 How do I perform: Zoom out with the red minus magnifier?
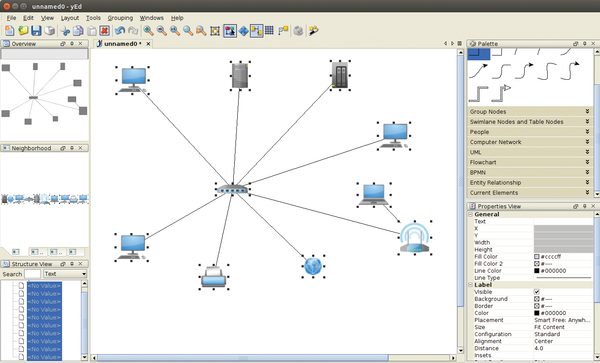click(162, 31)
